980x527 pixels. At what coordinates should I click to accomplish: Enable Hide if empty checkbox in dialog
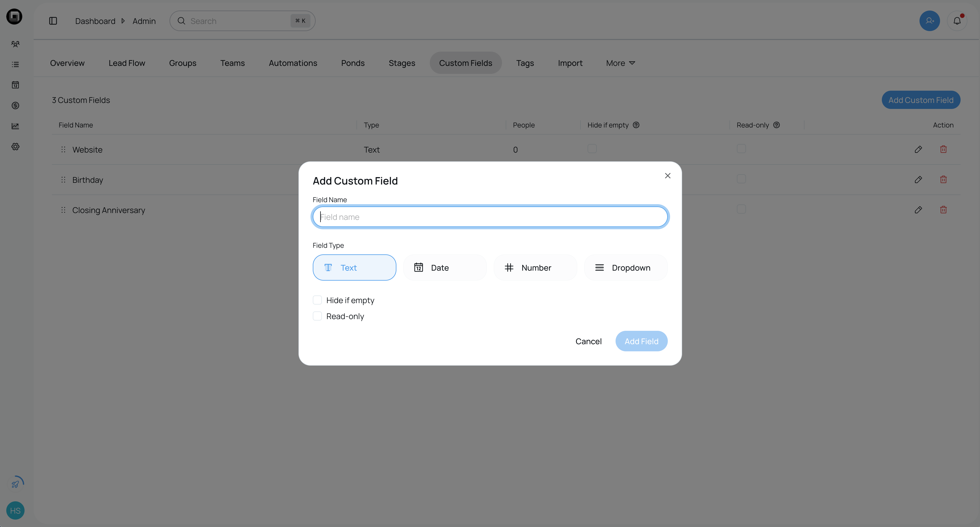coord(317,300)
